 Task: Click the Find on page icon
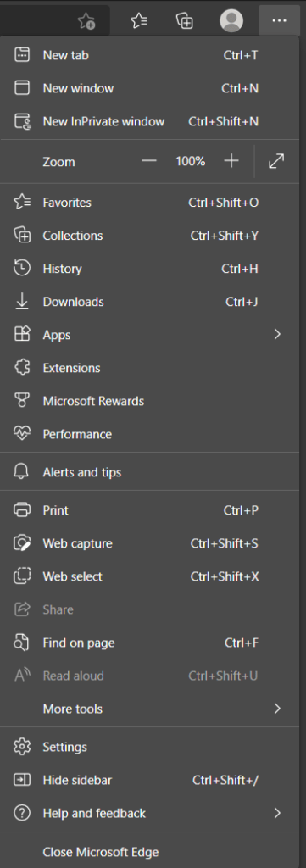click(x=21, y=643)
